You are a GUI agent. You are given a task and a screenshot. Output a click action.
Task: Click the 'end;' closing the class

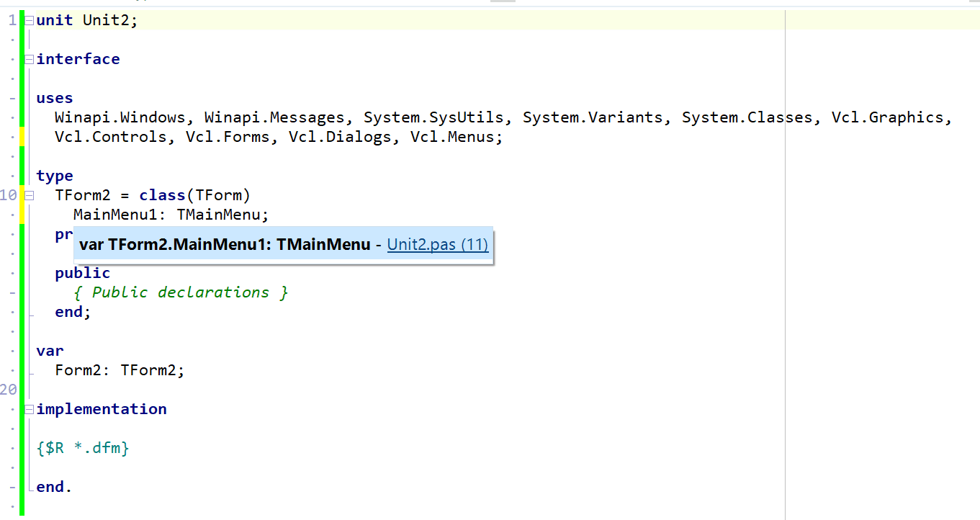tap(73, 312)
